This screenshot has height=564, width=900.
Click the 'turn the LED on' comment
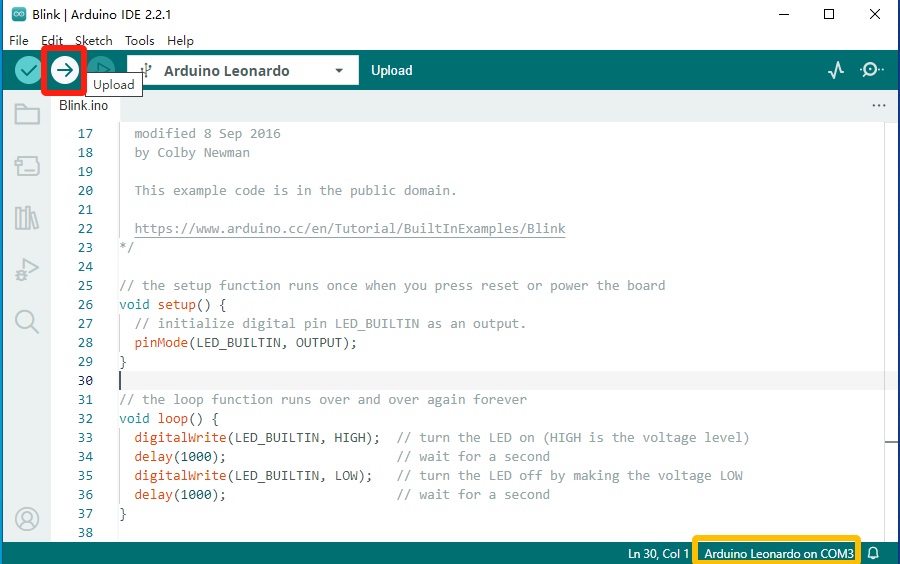[573, 437]
